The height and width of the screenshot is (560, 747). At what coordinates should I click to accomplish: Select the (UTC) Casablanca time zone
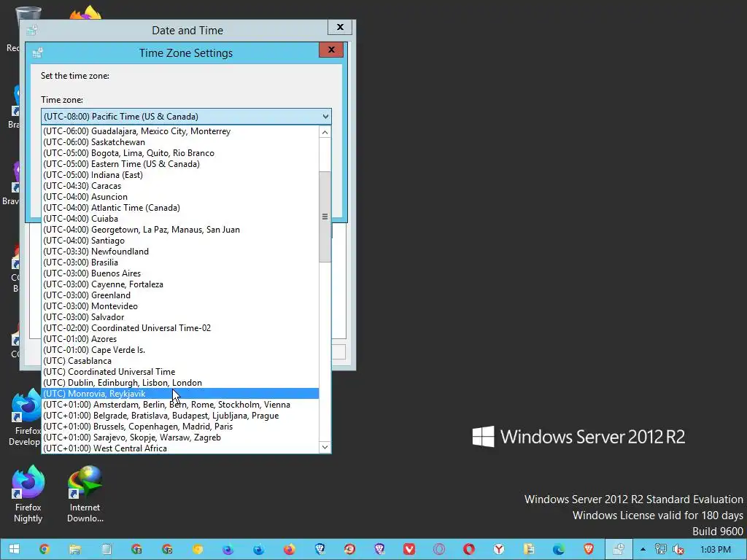[180, 361]
